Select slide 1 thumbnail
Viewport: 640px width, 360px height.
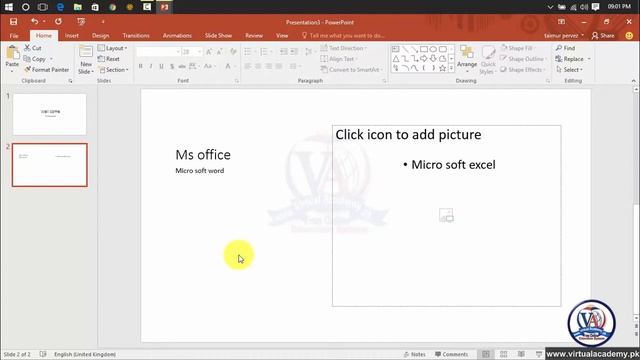49,114
